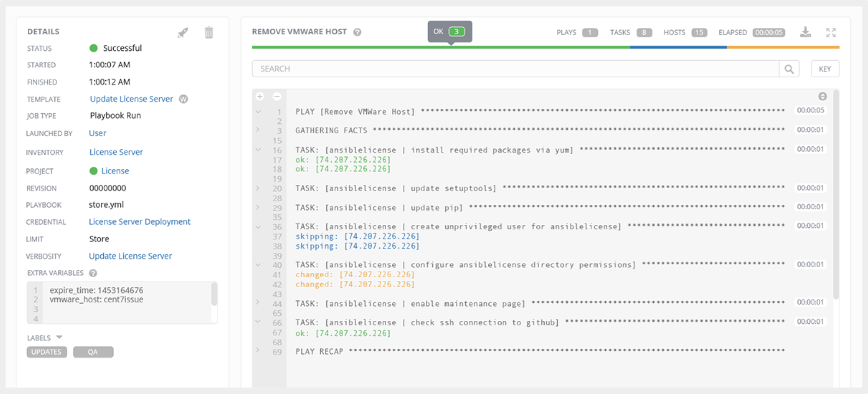
Task: Open the Labels dropdown arrow
Action: pyautogui.click(x=59, y=337)
